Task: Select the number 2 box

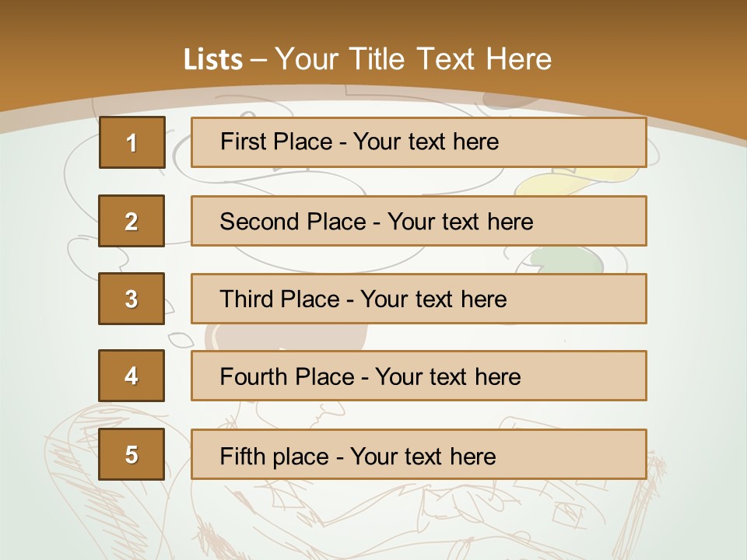Action: [132, 221]
